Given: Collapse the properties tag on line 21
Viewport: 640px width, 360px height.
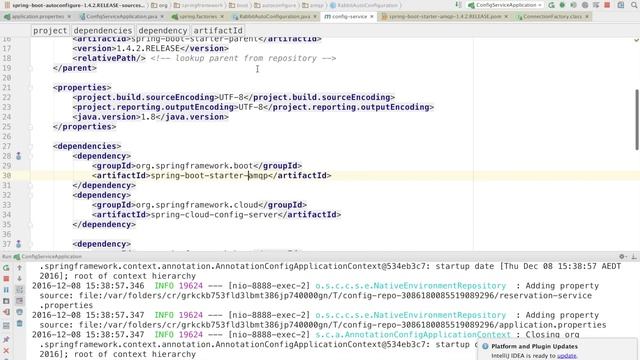Looking at the screenshot, I should (x=30, y=88).
